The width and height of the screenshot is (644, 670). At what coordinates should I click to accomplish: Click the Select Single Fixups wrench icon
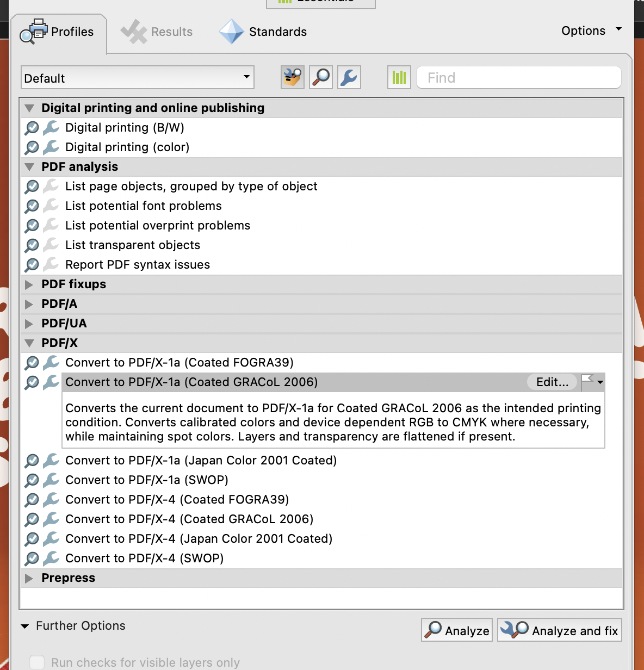(x=349, y=78)
